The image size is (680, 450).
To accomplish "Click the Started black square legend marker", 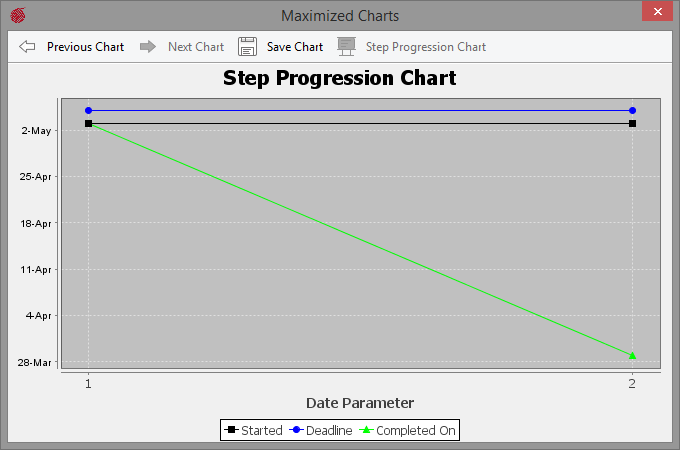I will pyautogui.click(x=231, y=431).
